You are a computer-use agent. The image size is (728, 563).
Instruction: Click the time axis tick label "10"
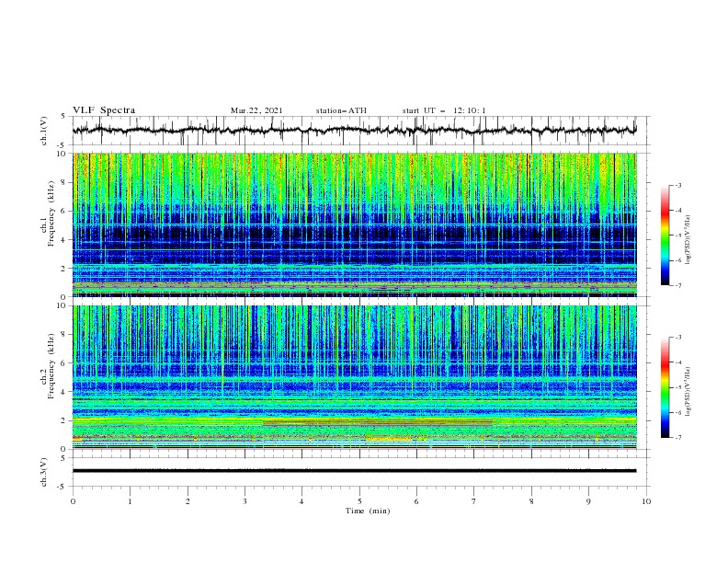pos(646,501)
